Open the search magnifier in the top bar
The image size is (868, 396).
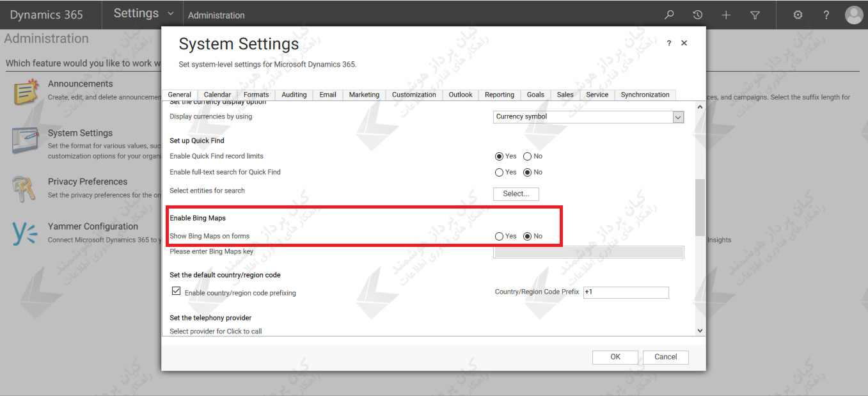pos(669,15)
